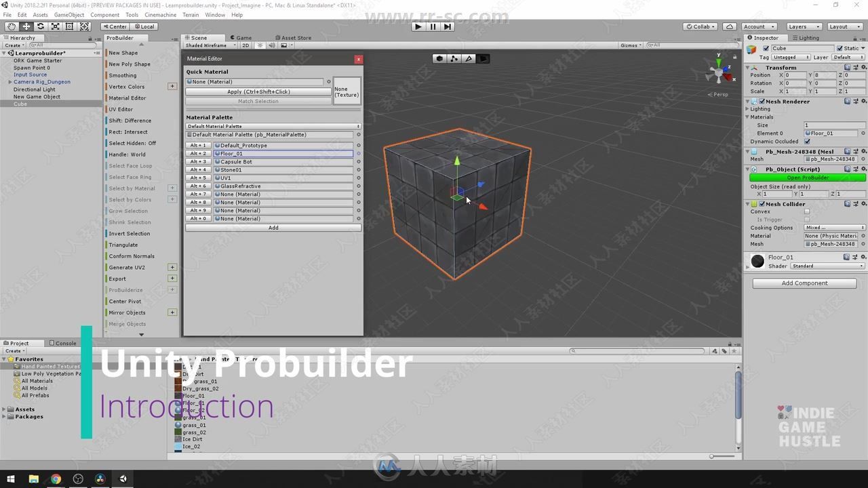Viewport: 868px width, 488px height.
Task: Disable the Mesh Renderer component checkbox
Action: point(762,101)
